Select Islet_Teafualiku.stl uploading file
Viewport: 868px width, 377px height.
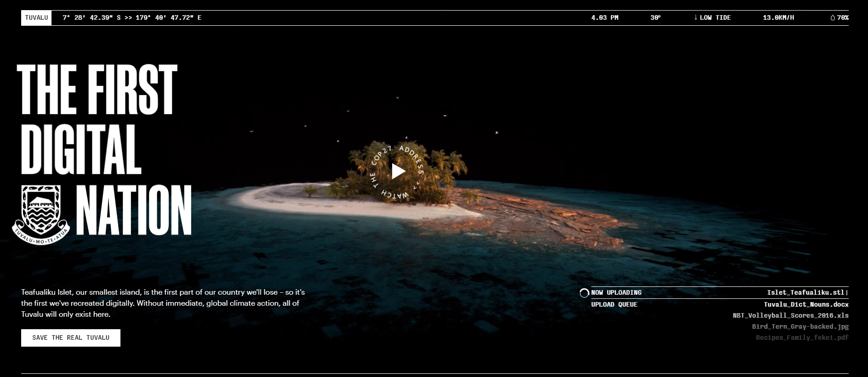806,292
